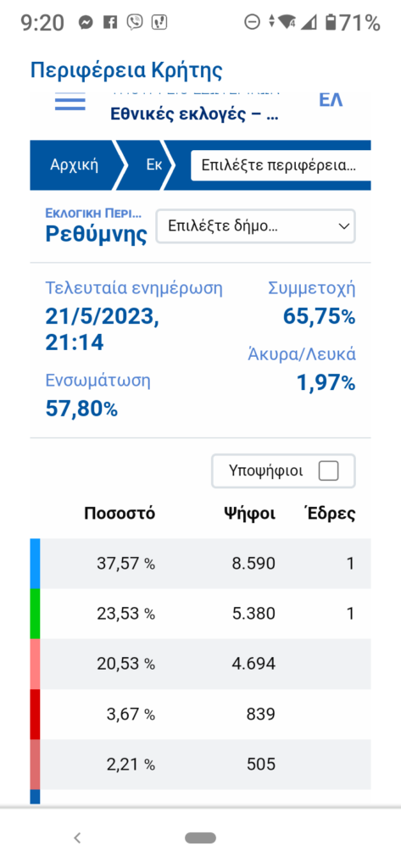Image resolution: width=401 pixels, height=868 pixels.
Task: Click the light blue party color bar
Action: point(35,564)
